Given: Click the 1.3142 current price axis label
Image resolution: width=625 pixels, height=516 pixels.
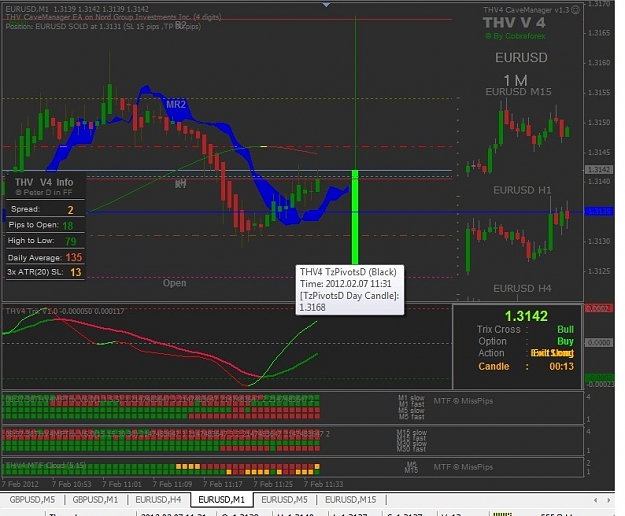Looking at the screenshot, I should 598,170.
